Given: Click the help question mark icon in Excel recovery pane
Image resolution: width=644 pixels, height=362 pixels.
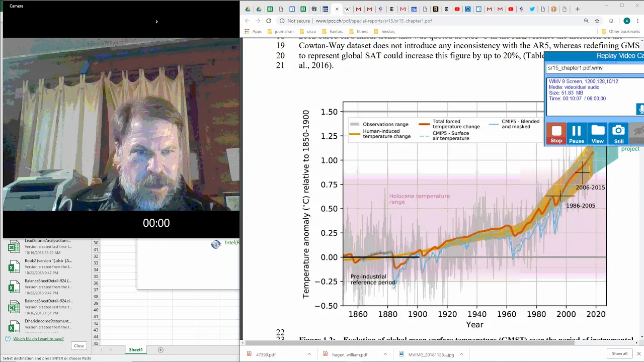Looking at the screenshot, I should [x=8, y=339].
